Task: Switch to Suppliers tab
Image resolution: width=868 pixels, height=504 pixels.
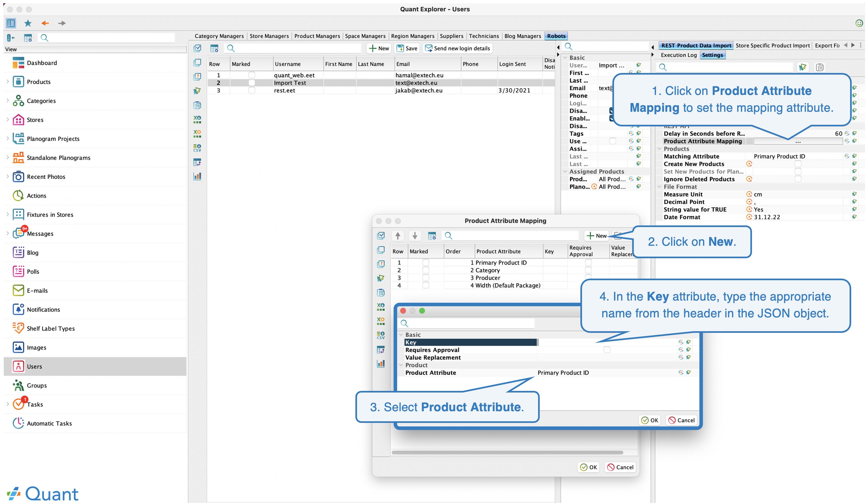Action: (x=451, y=36)
